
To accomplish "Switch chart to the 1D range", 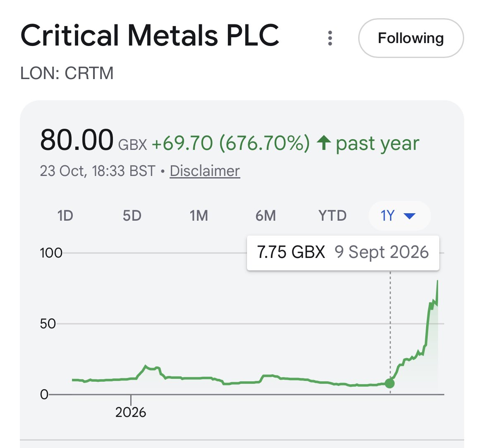I will (65, 216).
